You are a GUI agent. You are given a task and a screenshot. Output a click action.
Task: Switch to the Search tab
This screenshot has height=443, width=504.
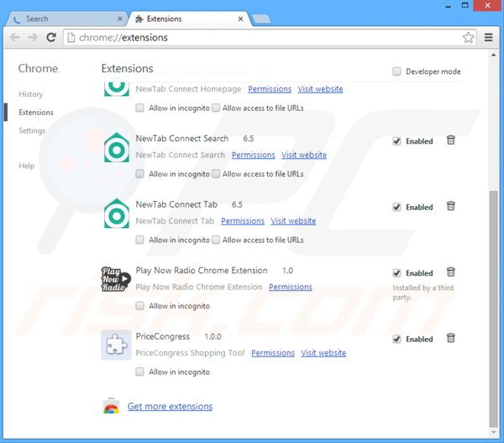pyautogui.click(x=66, y=19)
